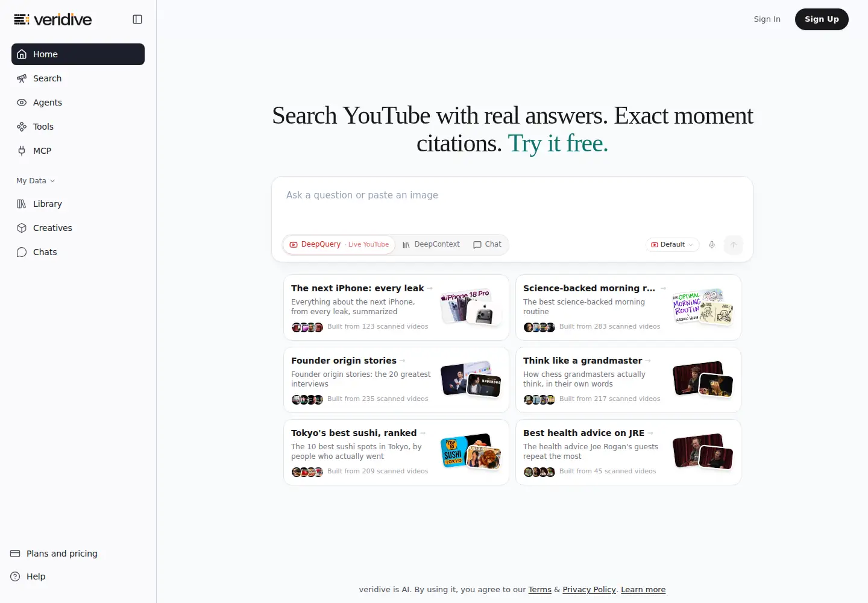Image resolution: width=868 pixels, height=603 pixels.
Task: Open Creatives in the sidebar
Action: 78,228
